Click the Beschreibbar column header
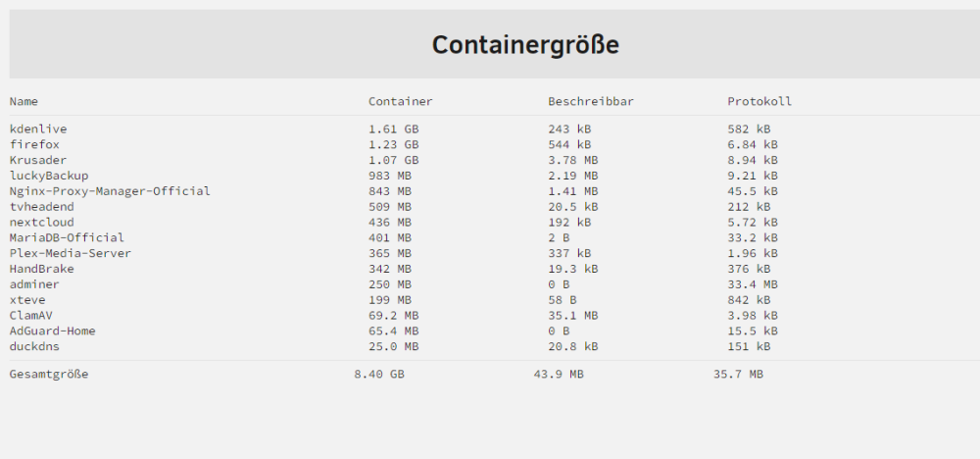This screenshot has height=459, width=980. [x=591, y=101]
